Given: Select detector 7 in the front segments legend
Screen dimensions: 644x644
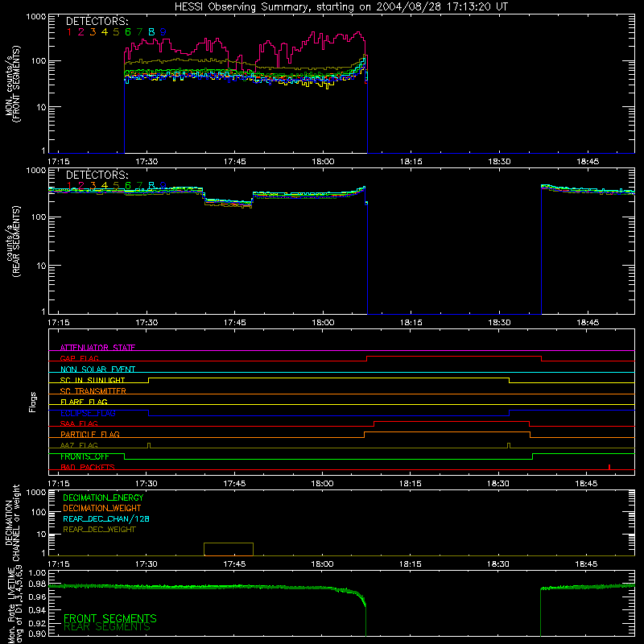Looking at the screenshot, I should pyautogui.click(x=139, y=32).
